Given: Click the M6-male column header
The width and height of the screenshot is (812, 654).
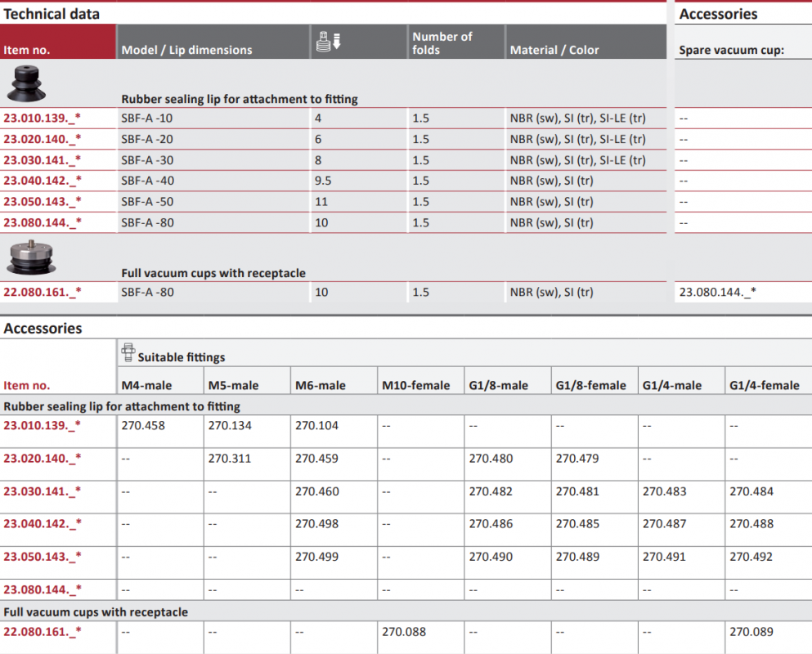Looking at the screenshot, I should (321, 385).
